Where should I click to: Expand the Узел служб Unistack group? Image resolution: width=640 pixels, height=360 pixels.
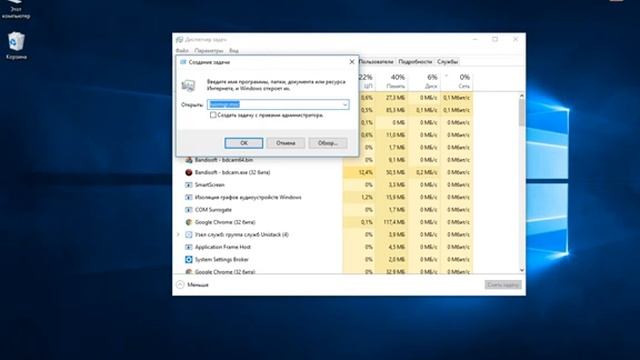pyautogui.click(x=178, y=235)
